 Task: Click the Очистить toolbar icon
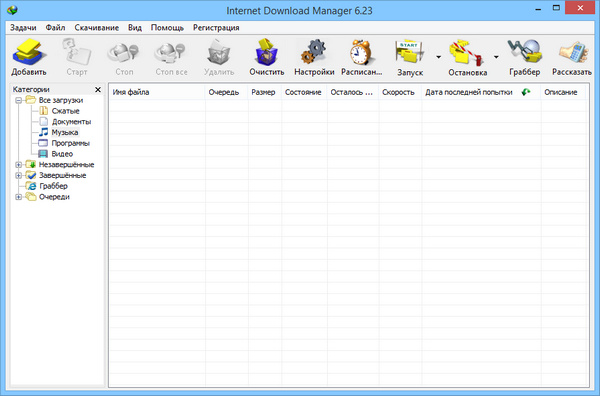click(266, 52)
